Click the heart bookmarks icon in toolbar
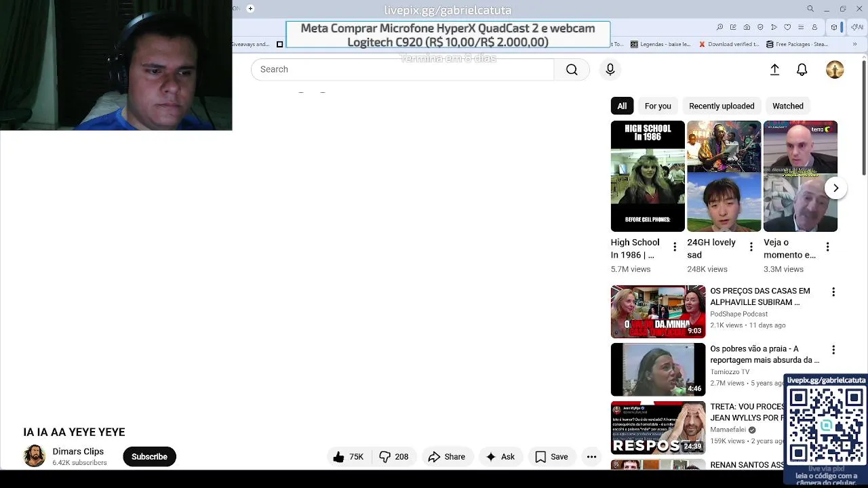The image size is (868, 488). pyautogui.click(x=787, y=27)
